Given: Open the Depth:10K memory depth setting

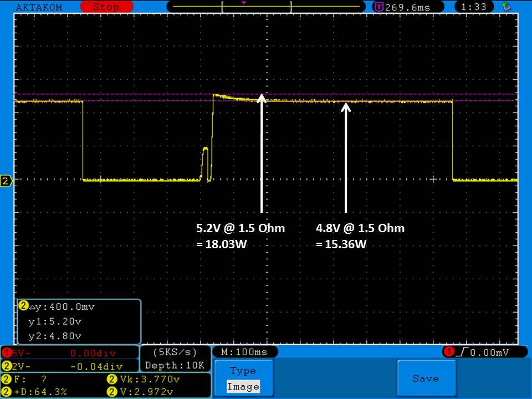Looking at the screenshot, I should 175,366.
